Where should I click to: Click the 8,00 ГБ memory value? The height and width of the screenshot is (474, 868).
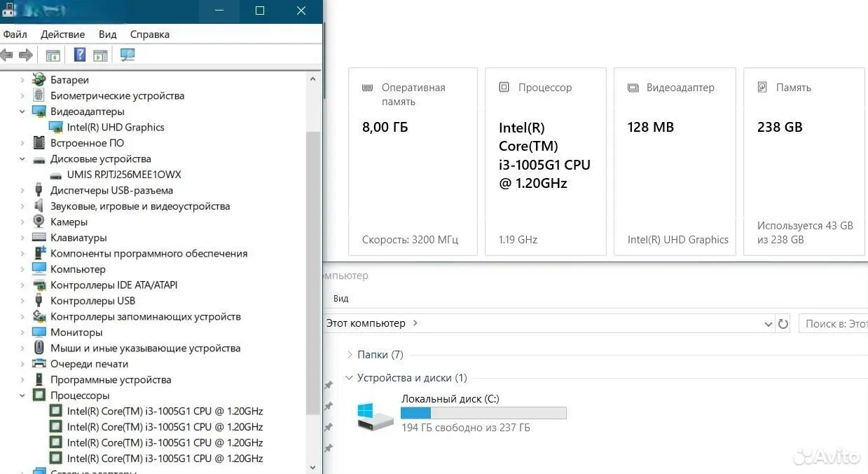pyautogui.click(x=385, y=127)
